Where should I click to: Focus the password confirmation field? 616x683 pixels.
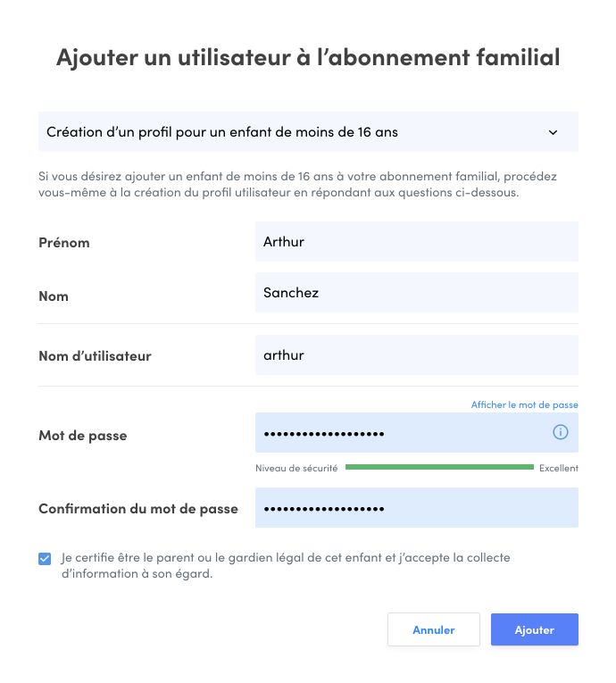tap(416, 508)
